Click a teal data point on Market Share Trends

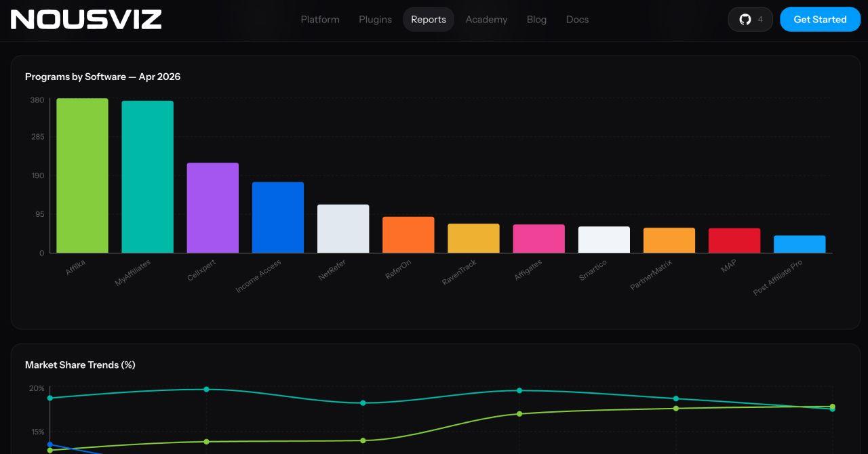pyautogui.click(x=205, y=390)
